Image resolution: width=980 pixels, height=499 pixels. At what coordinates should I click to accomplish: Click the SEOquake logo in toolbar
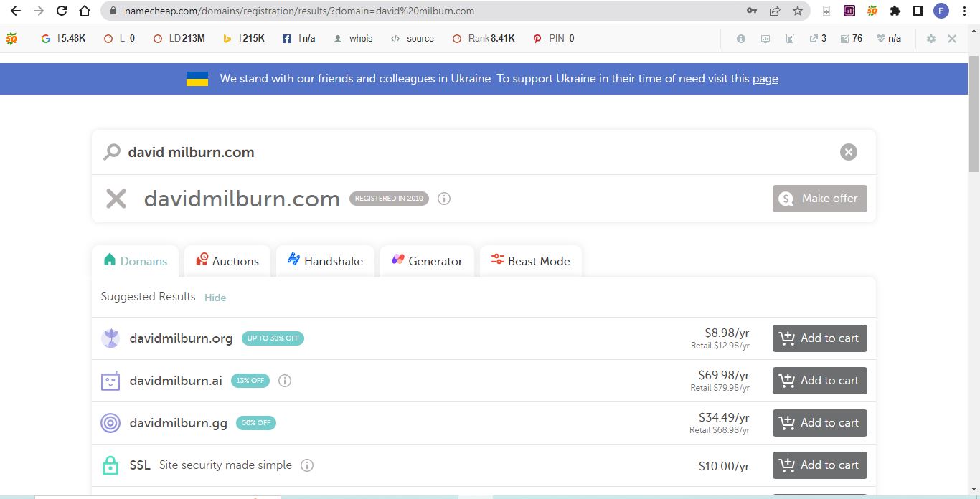click(x=11, y=39)
